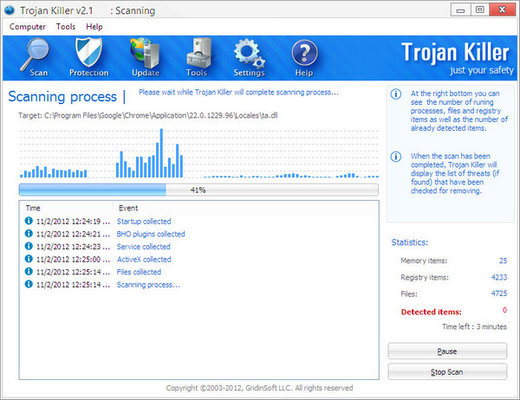The height and width of the screenshot is (400, 520).
Task: Click the 'Scanning process' heading
Action: pos(62,97)
